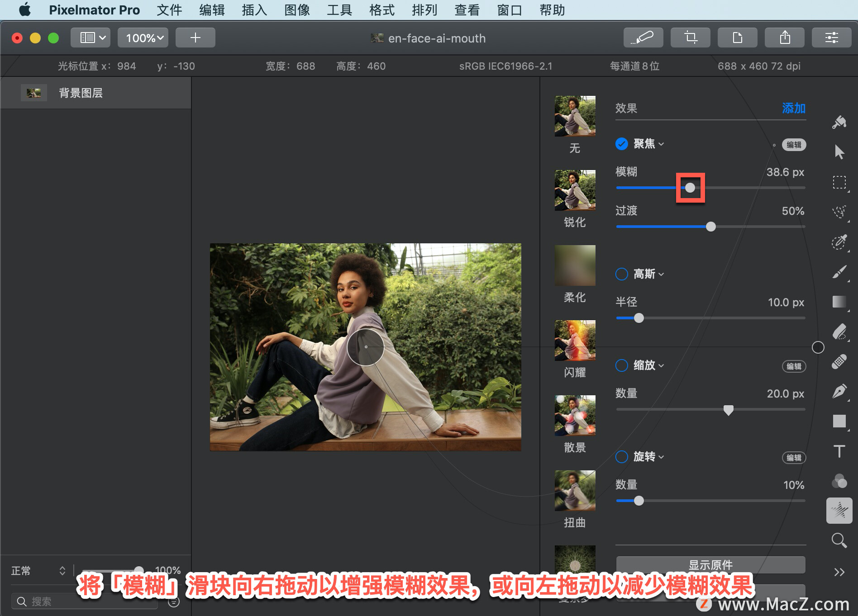Screen dimensions: 858x616
Task: Select the Paint brush tool
Action: click(x=839, y=272)
